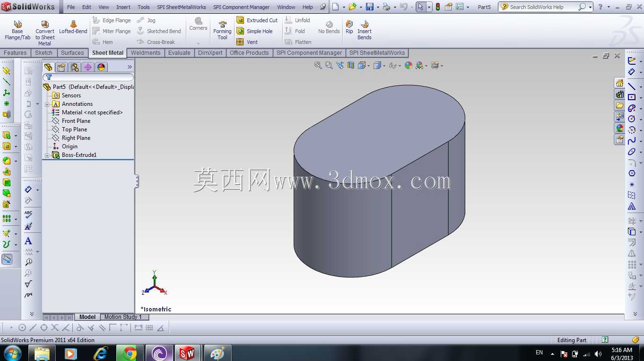Select the Rip tool

tap(349, 27)
